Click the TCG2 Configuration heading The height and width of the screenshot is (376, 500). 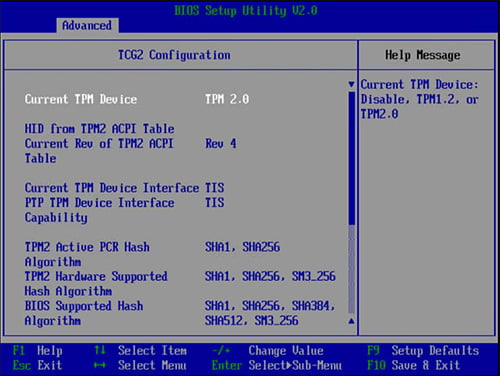pos(174,55)
